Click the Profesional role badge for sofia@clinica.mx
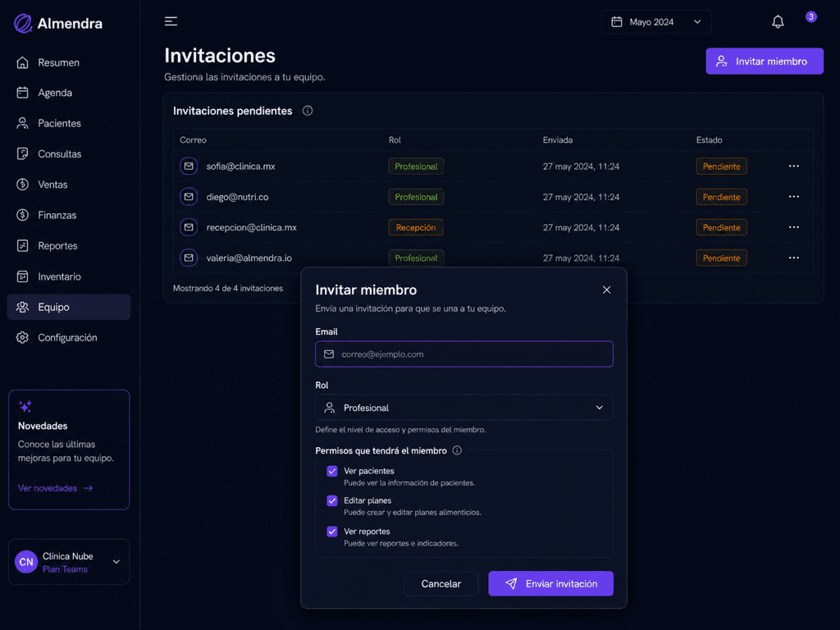The width and height of the screenshot is (840, 630). click(x=416, y=166)
